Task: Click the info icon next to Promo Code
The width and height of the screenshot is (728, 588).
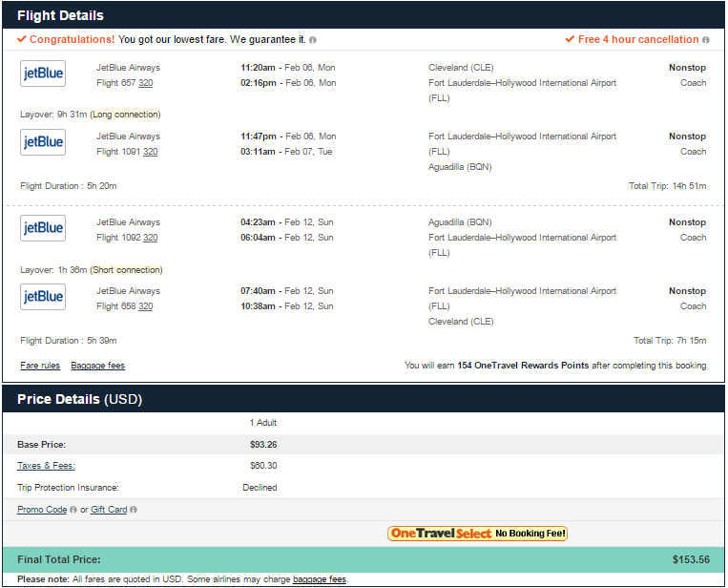Action: [x=73, y=510]
